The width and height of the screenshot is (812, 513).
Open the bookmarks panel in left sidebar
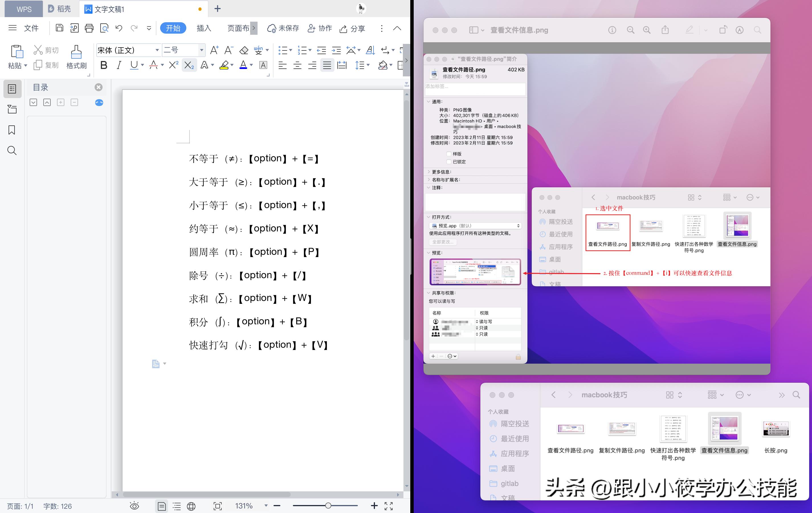coord(12,130)
